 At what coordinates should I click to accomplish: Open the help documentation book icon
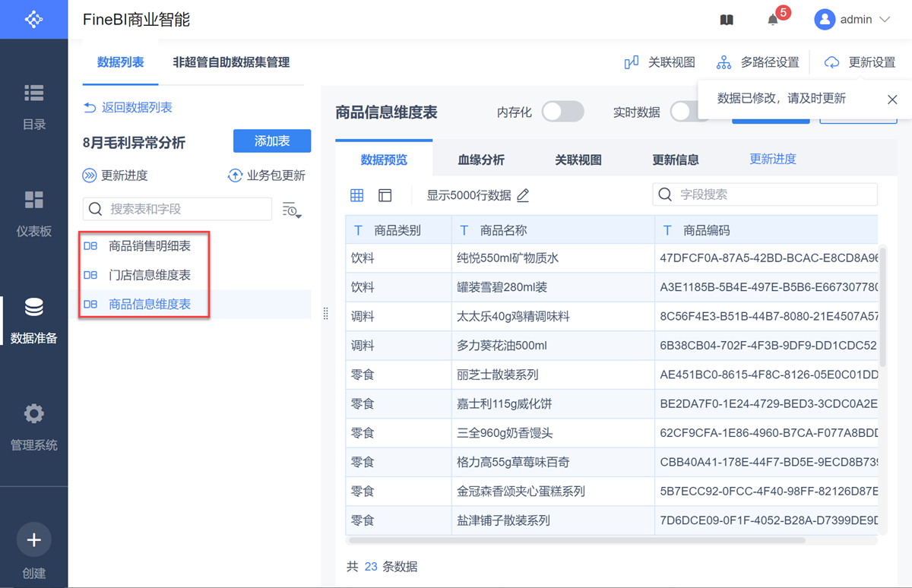[727, 20]
